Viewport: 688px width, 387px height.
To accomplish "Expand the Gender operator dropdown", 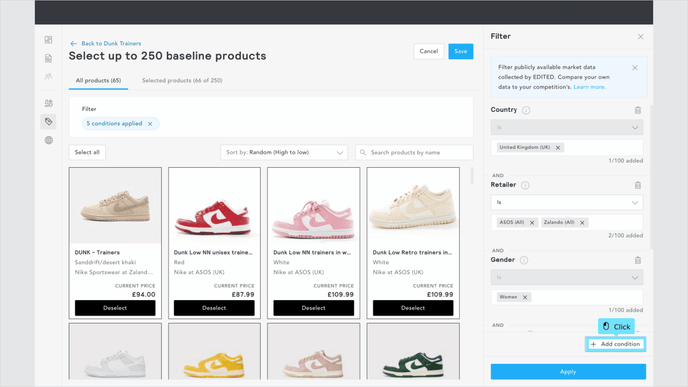I will 567,277.
